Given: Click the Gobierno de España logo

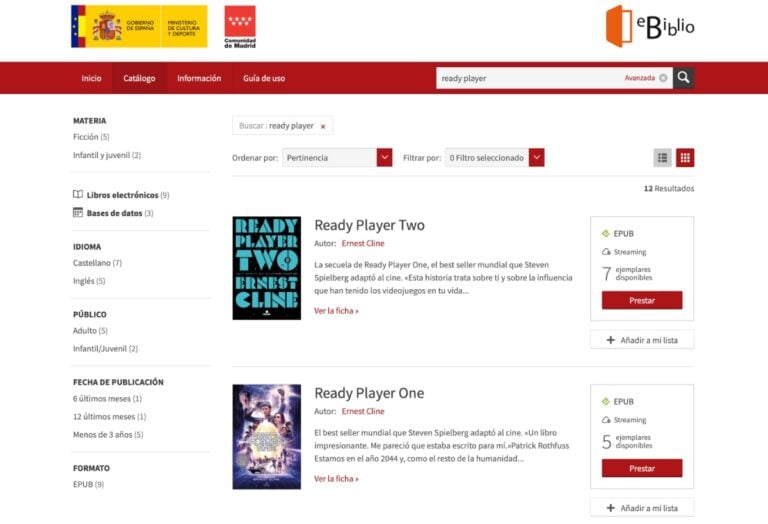Looking at the screenshot, I should (x=139, y=26).
